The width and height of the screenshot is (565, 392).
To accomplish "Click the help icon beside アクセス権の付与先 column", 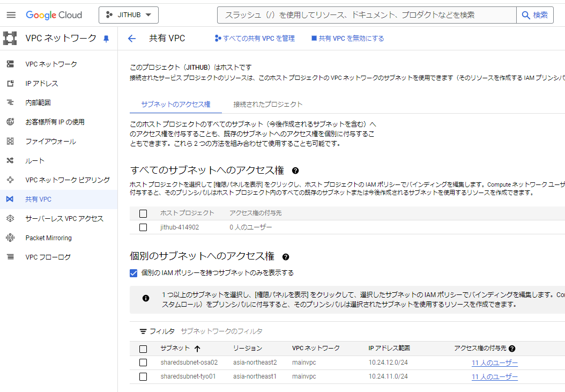I will [512, 349].
